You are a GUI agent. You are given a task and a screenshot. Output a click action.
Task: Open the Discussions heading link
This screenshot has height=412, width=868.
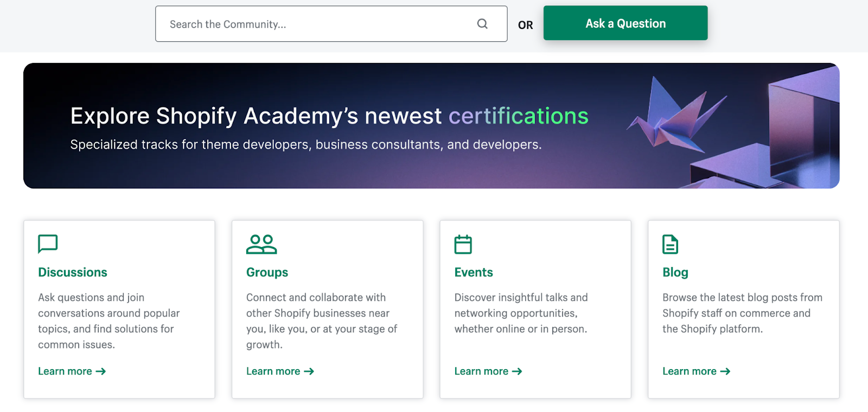(x=73, y=272)
